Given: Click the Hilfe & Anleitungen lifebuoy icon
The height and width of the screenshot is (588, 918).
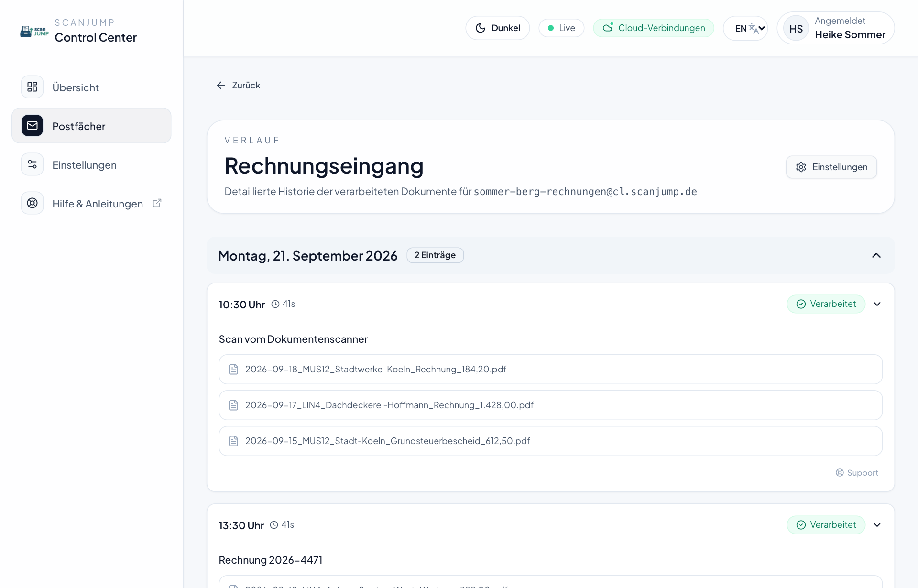Looking at the screenshot, I should click(32, 203).
